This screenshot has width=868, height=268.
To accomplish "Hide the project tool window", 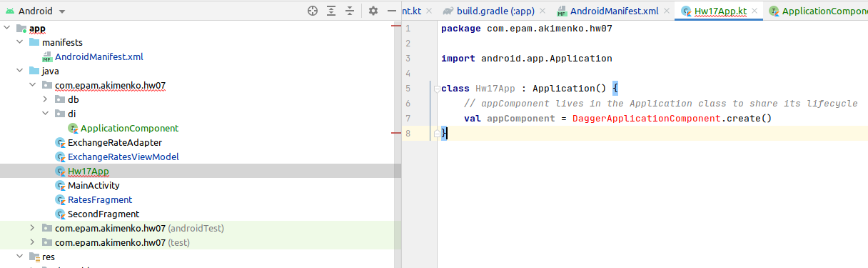I will [391, 11].
